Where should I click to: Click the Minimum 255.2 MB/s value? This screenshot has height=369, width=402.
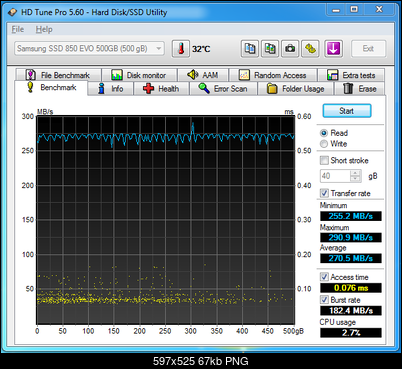pyautogui.click(x=351, y=216)
